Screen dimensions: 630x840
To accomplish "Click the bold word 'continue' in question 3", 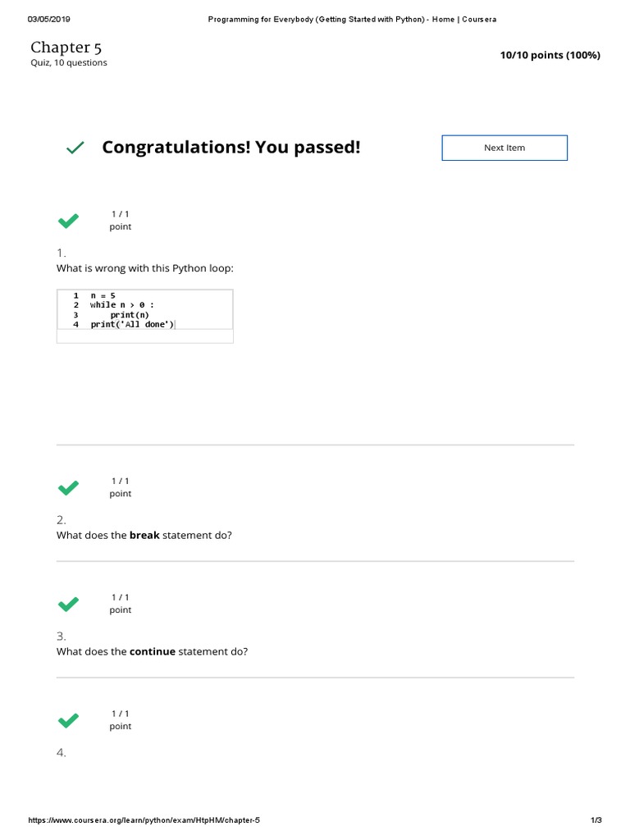I will 153,651.
